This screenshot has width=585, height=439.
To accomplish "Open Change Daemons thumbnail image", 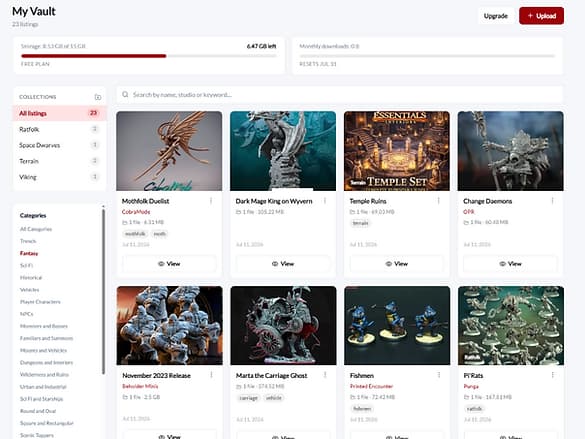I will [510, 151].
